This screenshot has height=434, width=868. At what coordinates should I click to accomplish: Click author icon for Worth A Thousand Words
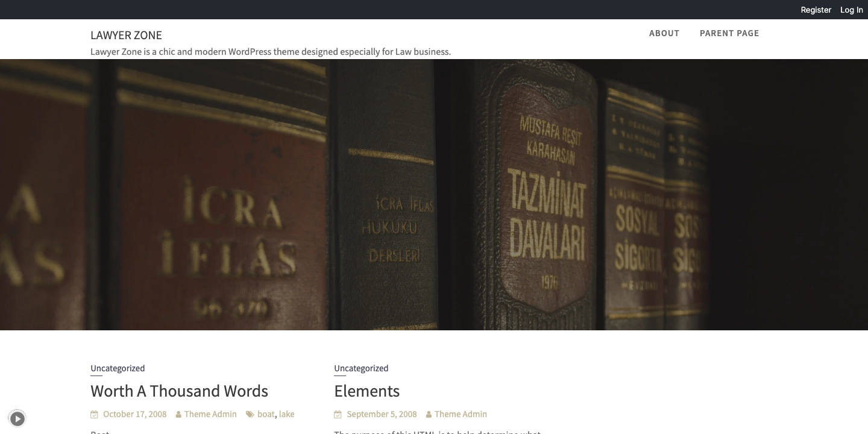(x=179, y=414)
